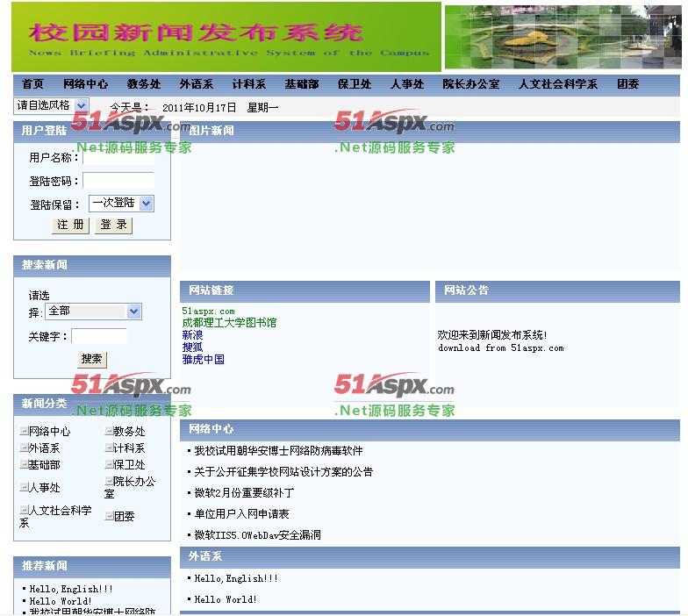This screenshot has width=688, height=616.
Task: Open Hello, English!!! in 外语系 section
Action: (x=236, y=578)
